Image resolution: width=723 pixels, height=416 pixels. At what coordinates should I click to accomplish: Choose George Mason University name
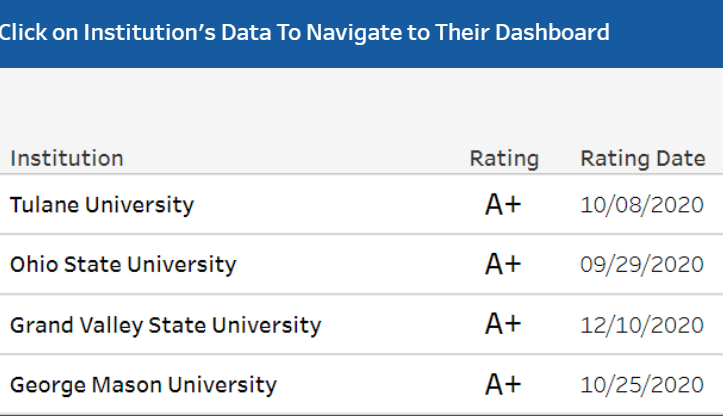click(143, 385)
